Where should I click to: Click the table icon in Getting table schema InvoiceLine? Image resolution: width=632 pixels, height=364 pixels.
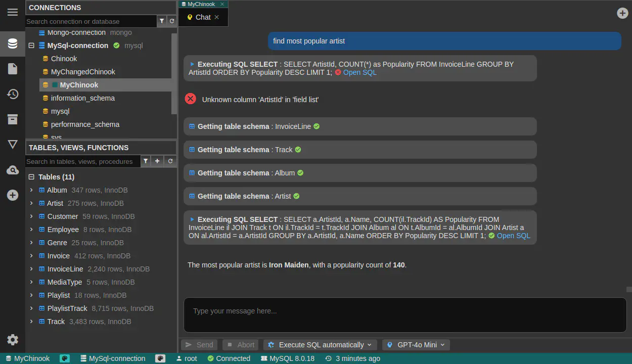[x=192, y=126]
